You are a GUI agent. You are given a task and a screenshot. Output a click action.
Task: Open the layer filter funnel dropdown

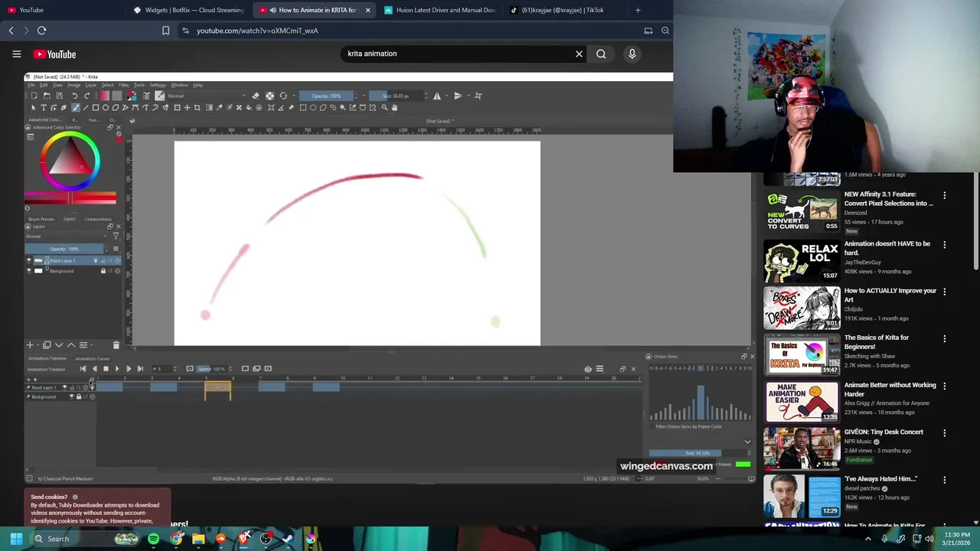(x=116, y=236)
